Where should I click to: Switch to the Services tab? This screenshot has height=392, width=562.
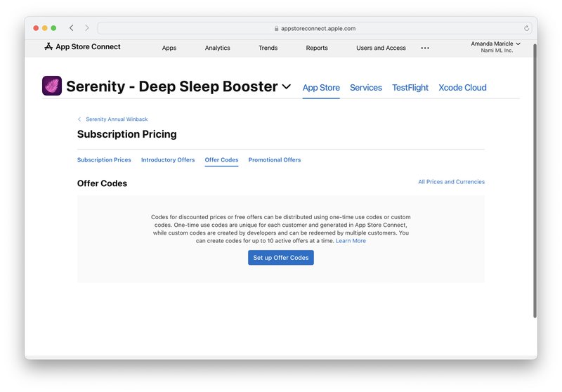pos(366,87)
